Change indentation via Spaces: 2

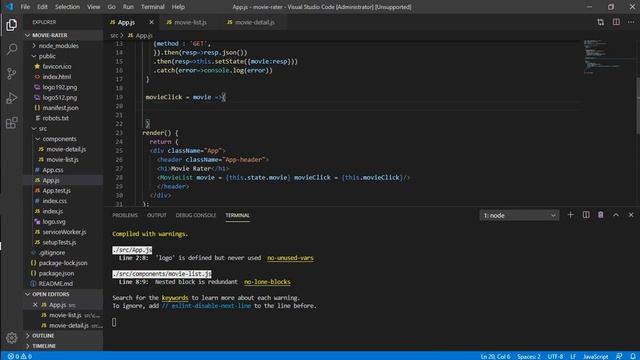click(x=529, y=356)
